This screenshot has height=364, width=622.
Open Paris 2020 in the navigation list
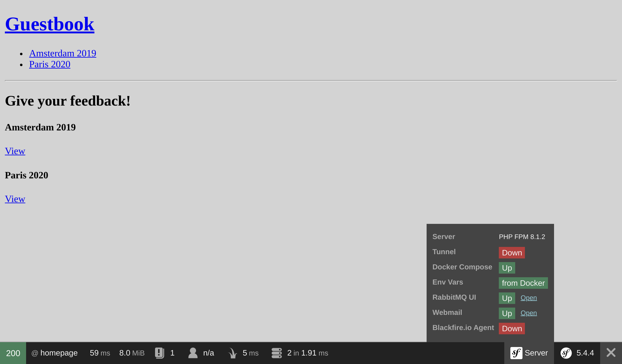(49, 64)
